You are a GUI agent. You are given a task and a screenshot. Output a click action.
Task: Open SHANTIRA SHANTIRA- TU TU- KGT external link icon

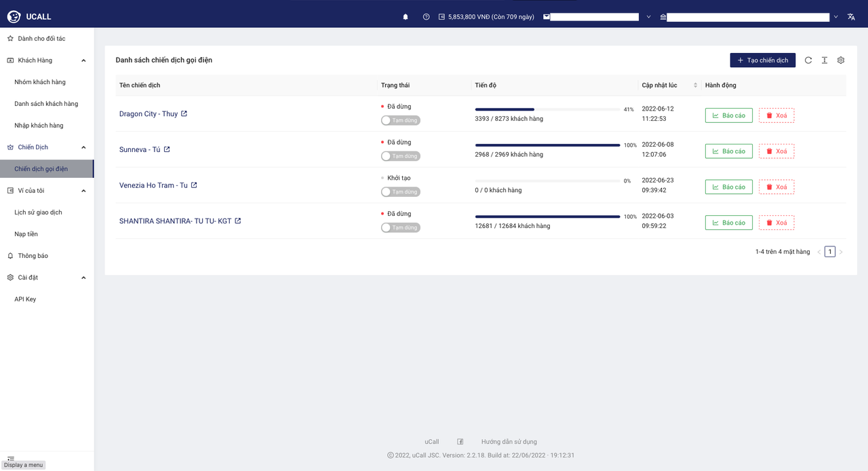click(238, 221)
